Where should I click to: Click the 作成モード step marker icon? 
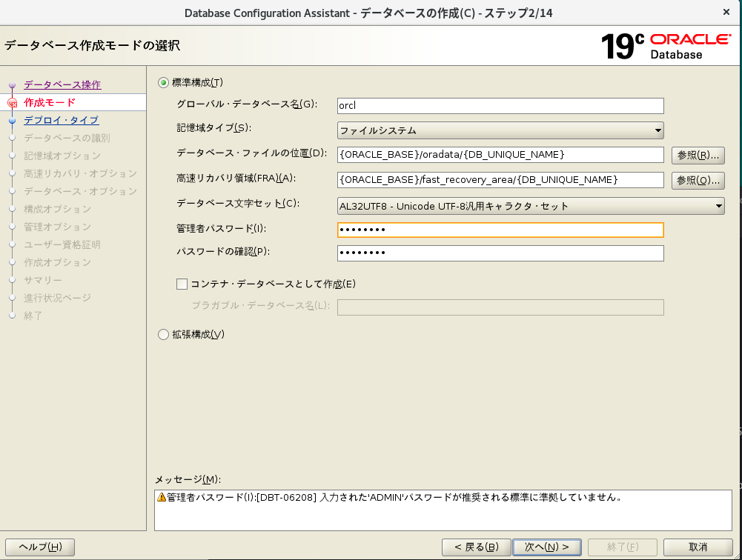(12, 102)
